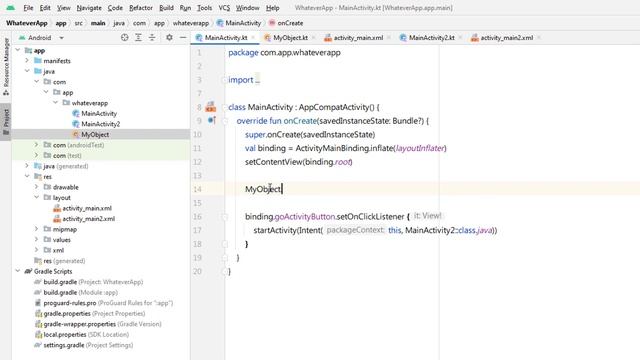This screenshot has width=640, height=360.
Task: Select activity_main.xml in layout folder
Action: pos(87,208)
